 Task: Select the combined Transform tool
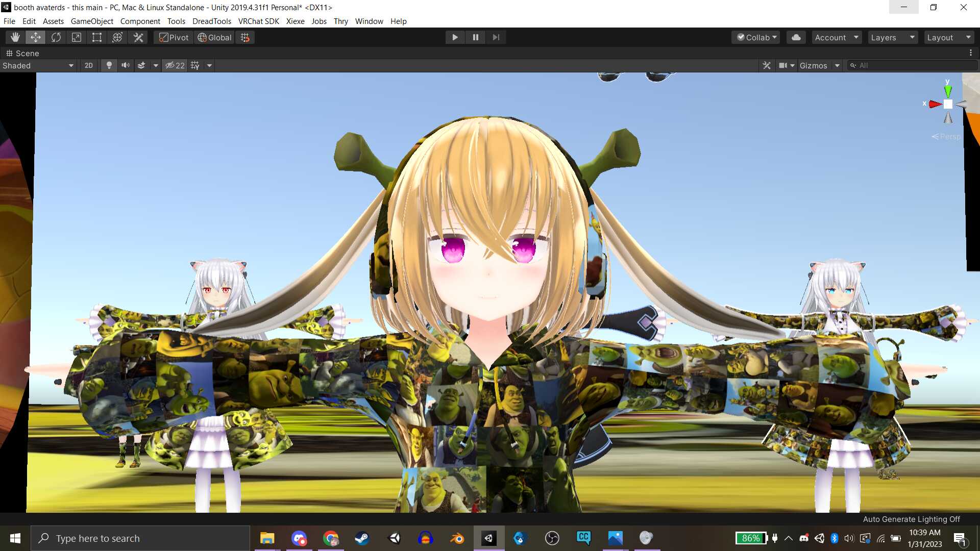[117, 37]
